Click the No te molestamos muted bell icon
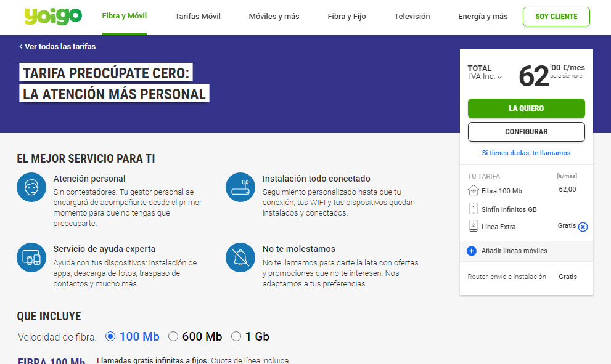 (240, 257)
